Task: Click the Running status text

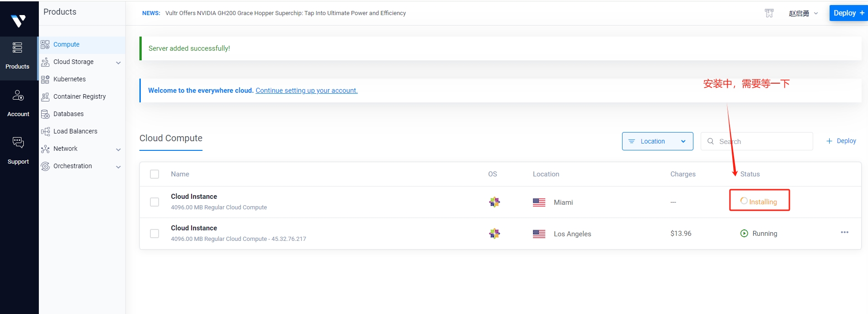Action: coord(765,234)
